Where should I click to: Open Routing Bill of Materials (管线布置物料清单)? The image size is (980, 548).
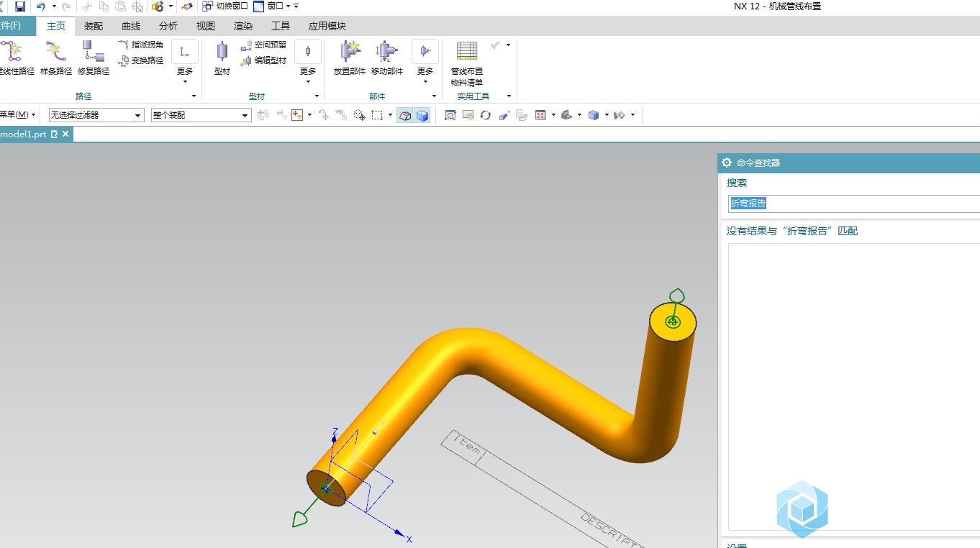(467, 64)
